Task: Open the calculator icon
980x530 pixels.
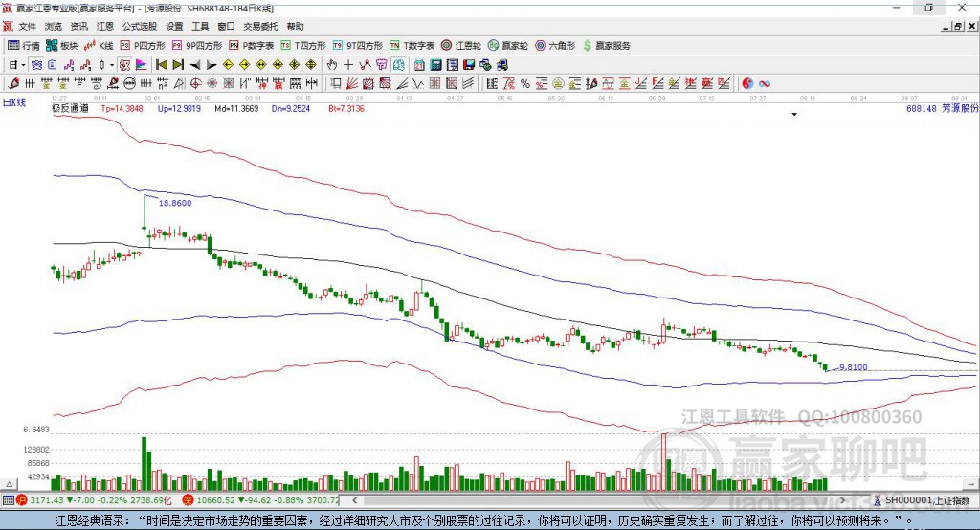Action: click(x=435, y=65)
